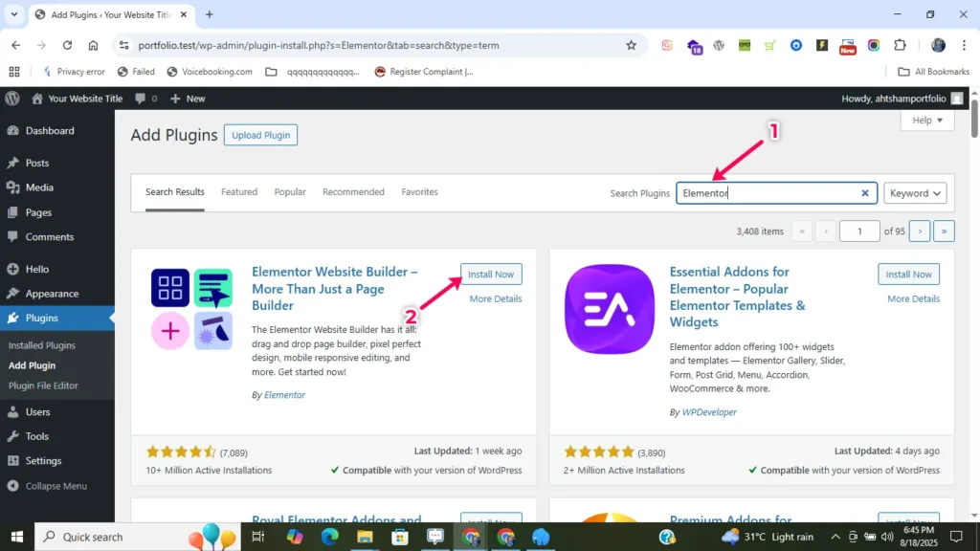Switch to the Popular tab
Screen dimensions: 980x551
[x=290, y=192]
